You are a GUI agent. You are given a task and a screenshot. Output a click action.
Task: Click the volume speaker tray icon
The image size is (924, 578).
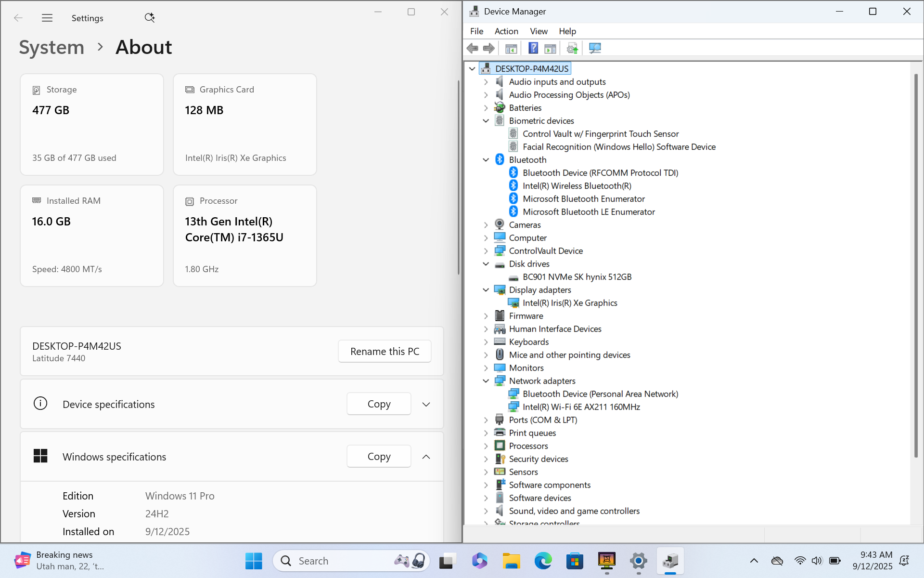pos(817,561)
